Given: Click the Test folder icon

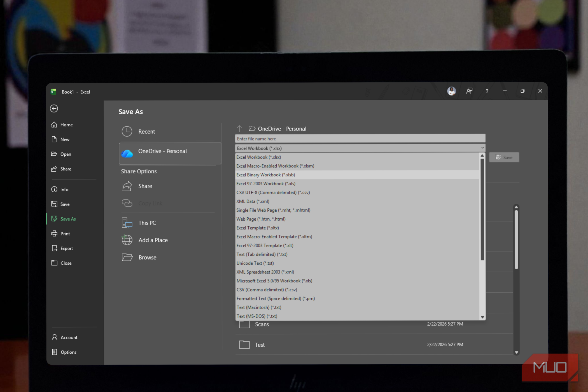Looking at the screenshot, I should click(x=244, y=345).
